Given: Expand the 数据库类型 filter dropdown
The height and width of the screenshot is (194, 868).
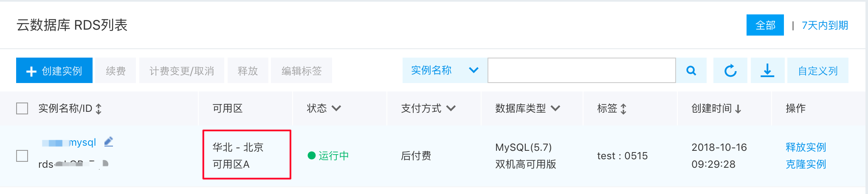Looking at the screenshot, I should 555,108.
